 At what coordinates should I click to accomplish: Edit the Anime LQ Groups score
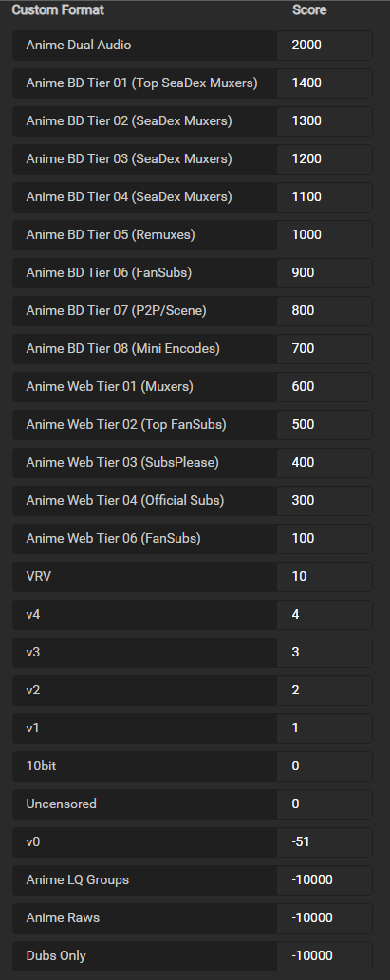[x=325, y=880]
